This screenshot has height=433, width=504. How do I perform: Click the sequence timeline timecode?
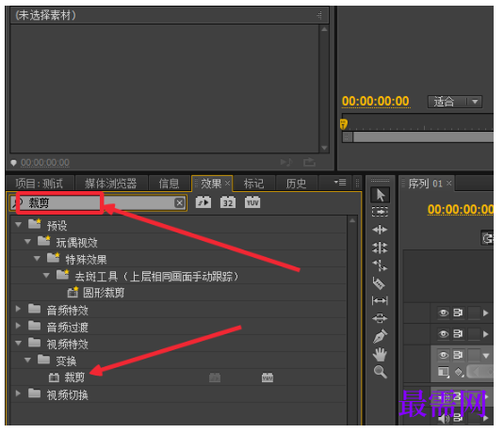[x=461, y=209]
